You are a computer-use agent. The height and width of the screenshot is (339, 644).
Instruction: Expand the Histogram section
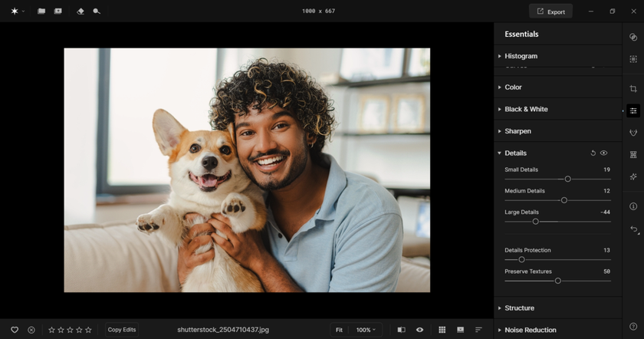tap(521, 56)
